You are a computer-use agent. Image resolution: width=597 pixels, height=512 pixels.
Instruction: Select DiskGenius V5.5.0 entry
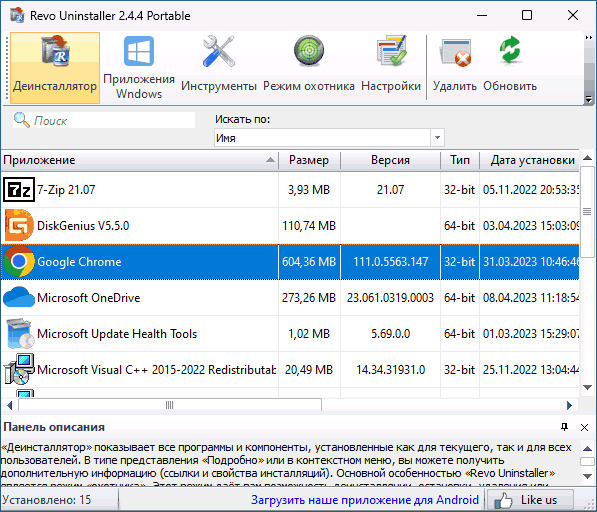tap(290, 226)
